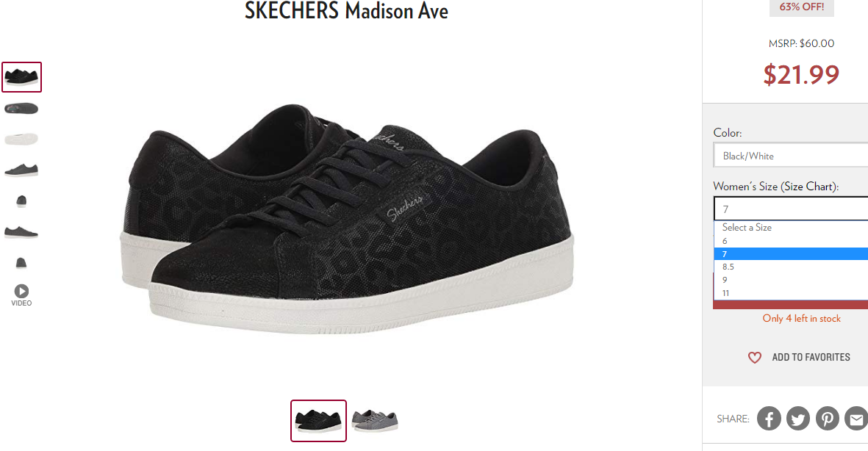Play the product video
Image resolution: width=868 pixels, height=451 pixels.
[21, 295]
